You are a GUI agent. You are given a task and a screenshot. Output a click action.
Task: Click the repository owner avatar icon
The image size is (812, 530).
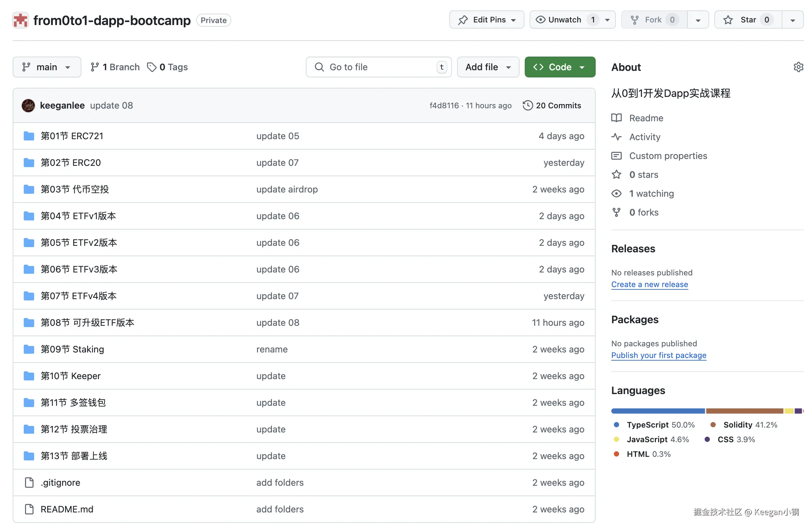[20, 20]
